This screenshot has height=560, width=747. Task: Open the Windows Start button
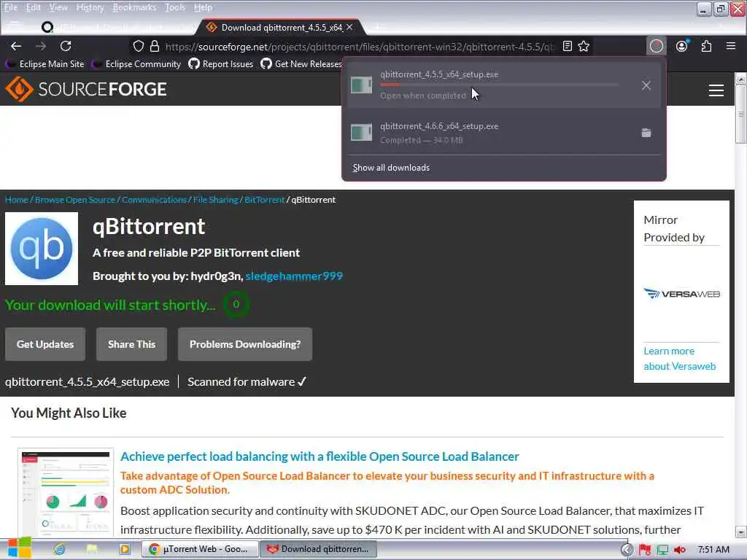[20, 548]
